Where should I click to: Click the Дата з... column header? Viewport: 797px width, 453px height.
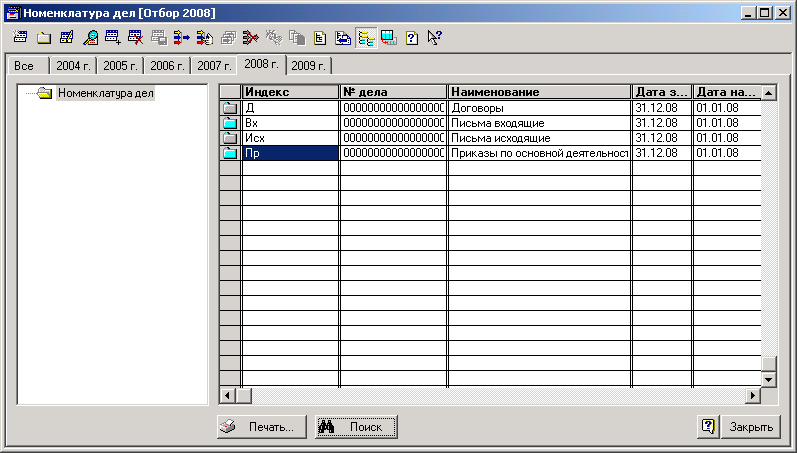662,92
